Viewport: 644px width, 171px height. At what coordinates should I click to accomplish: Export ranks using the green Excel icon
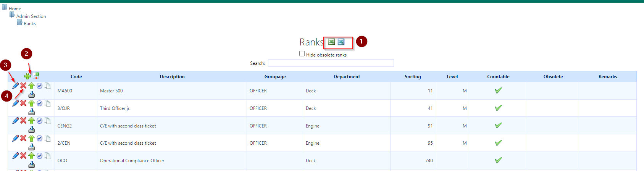[331, 42]
